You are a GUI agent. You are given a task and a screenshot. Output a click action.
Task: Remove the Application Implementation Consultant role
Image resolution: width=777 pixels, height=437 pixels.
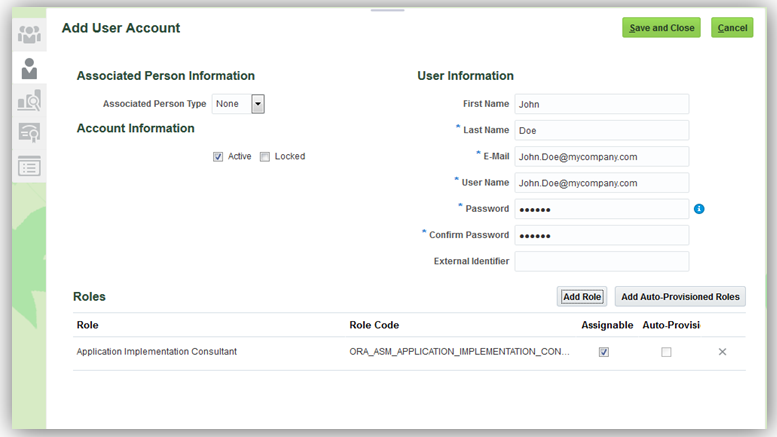click(722, 352)
